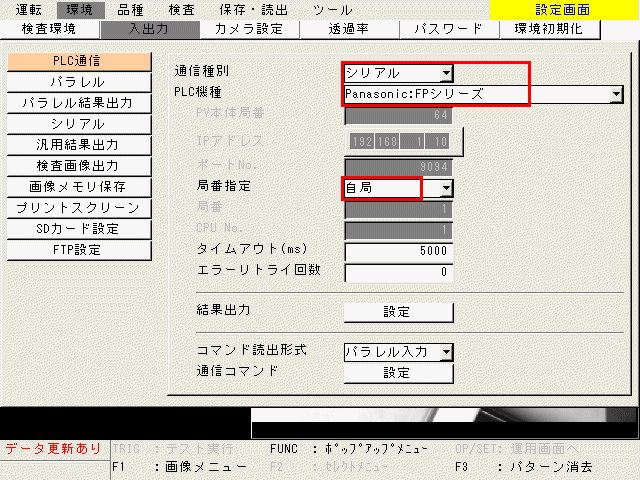Switch to the カメラ設定 tab

point(248,29)
